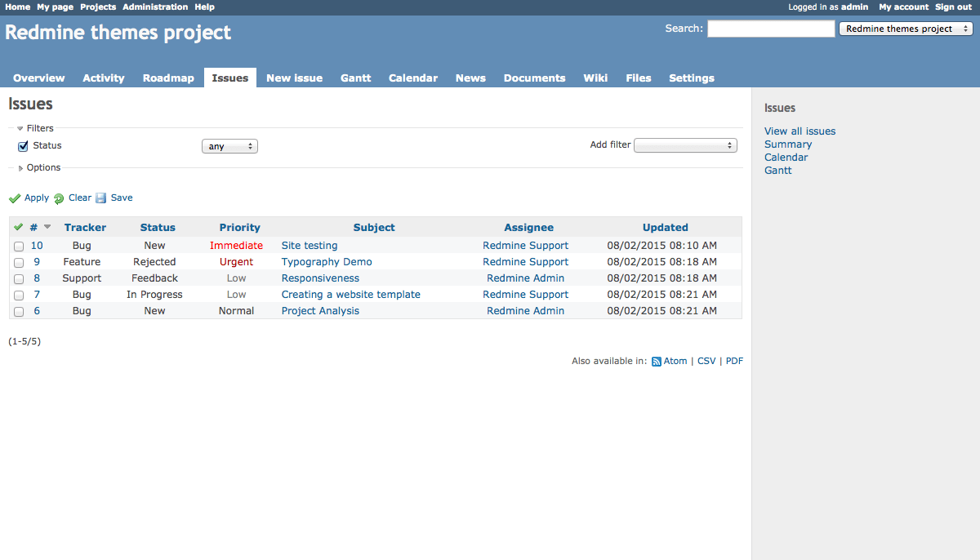Collapse the Filters section
Screen dimensions: 980x560
click(x=20, y=129)
